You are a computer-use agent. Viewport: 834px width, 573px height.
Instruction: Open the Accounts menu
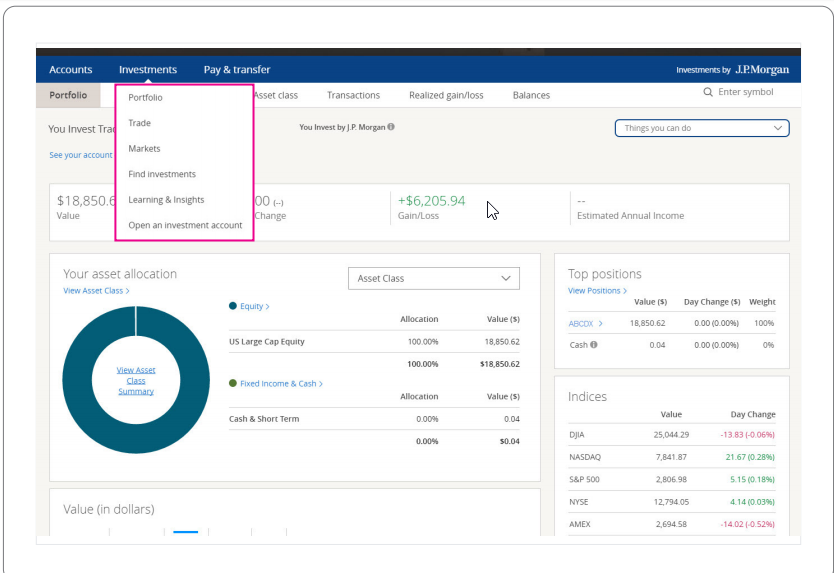(71, 70)
